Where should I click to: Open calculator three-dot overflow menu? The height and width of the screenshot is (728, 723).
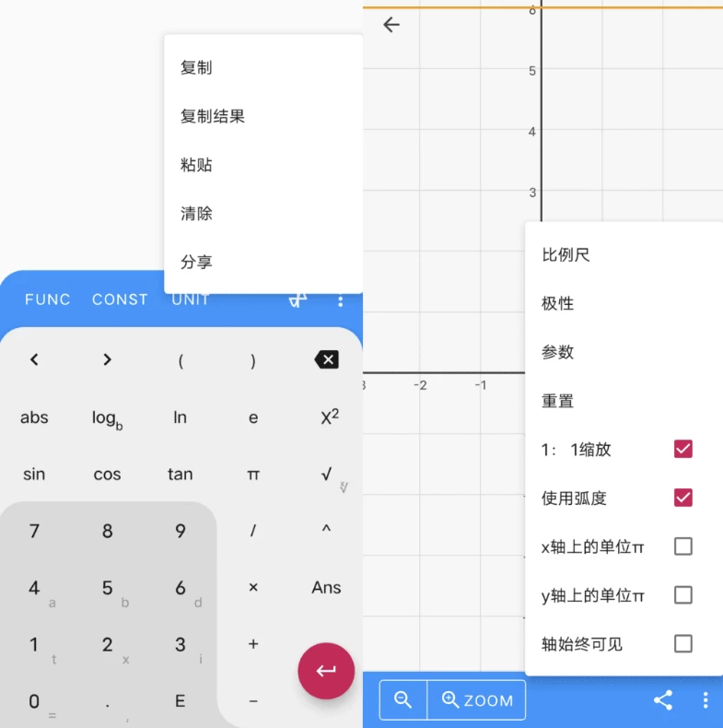point(341,300)
